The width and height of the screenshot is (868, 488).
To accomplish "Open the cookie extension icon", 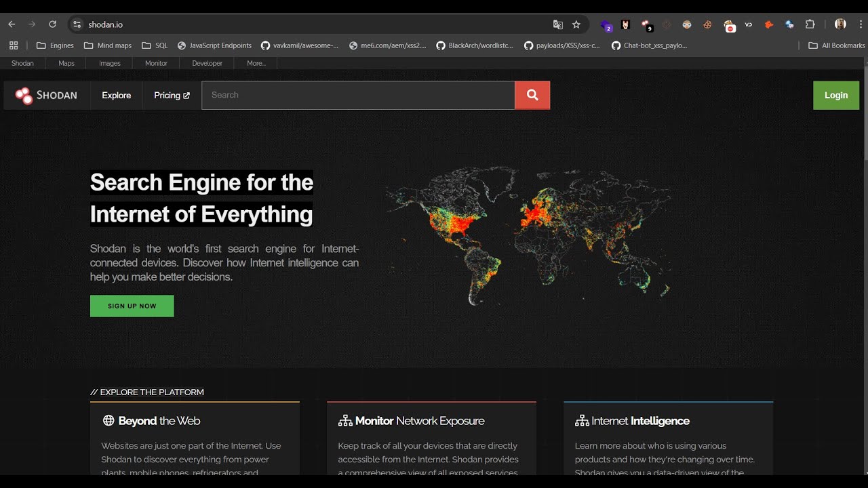I will [x=707, y=24].
